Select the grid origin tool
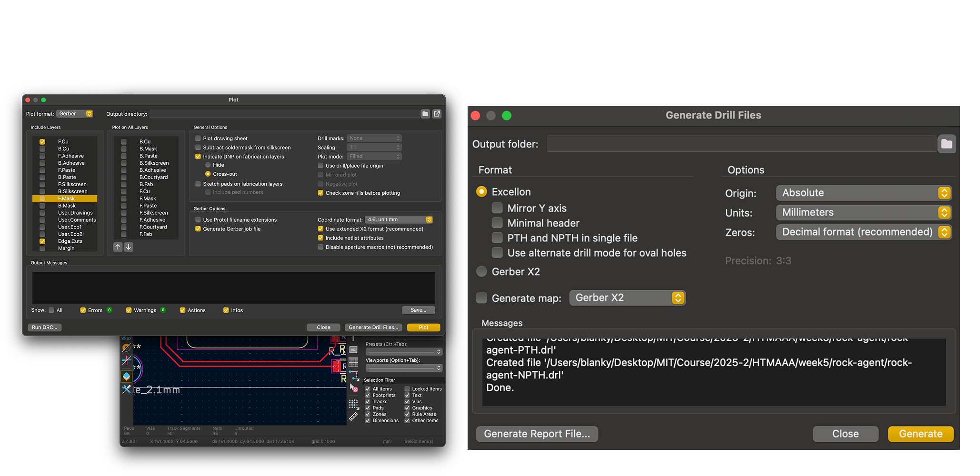 point(353,404)
